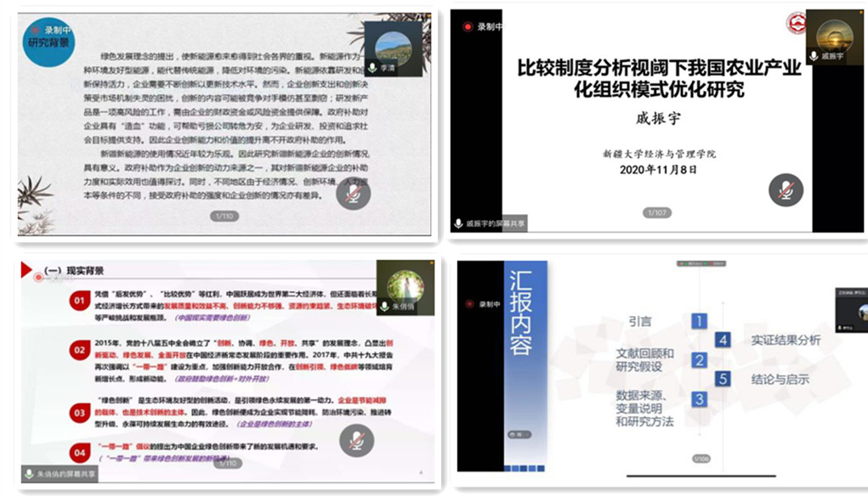This screenshot has height=496, width=868.
Task: Click the Xinjiang University logo on the title slide
Action: click(x=797, y=23)
